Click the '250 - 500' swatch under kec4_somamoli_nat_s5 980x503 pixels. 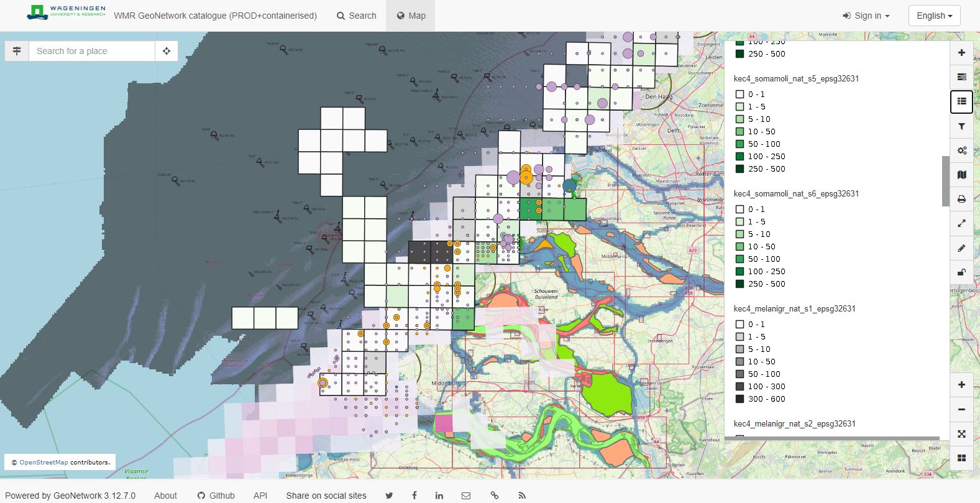740,169
